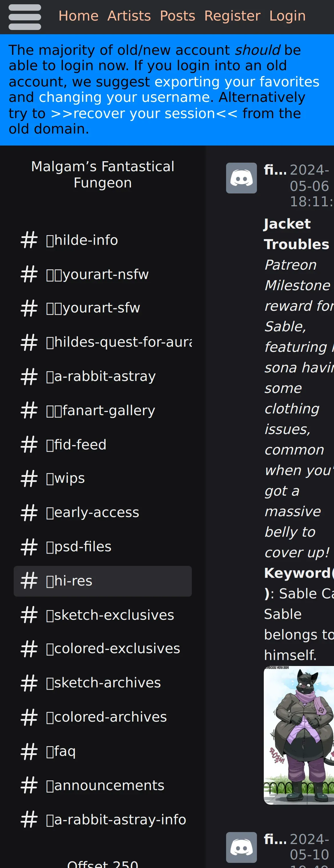Click the Login link
The image size is (334, 868).
tap(287, 16)
